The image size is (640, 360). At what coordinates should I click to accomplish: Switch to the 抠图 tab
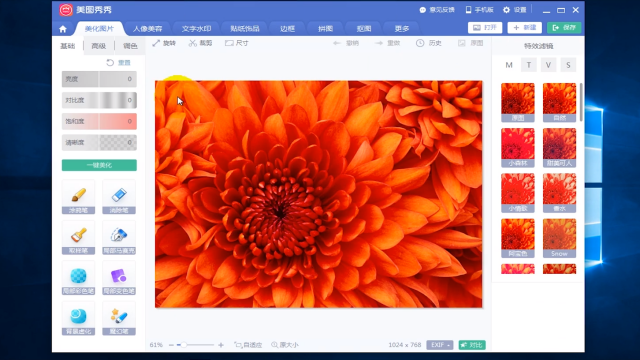(364, 29)
